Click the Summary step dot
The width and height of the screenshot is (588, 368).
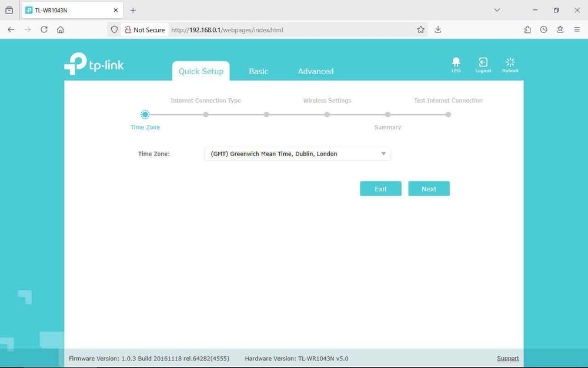pos(387,115)
